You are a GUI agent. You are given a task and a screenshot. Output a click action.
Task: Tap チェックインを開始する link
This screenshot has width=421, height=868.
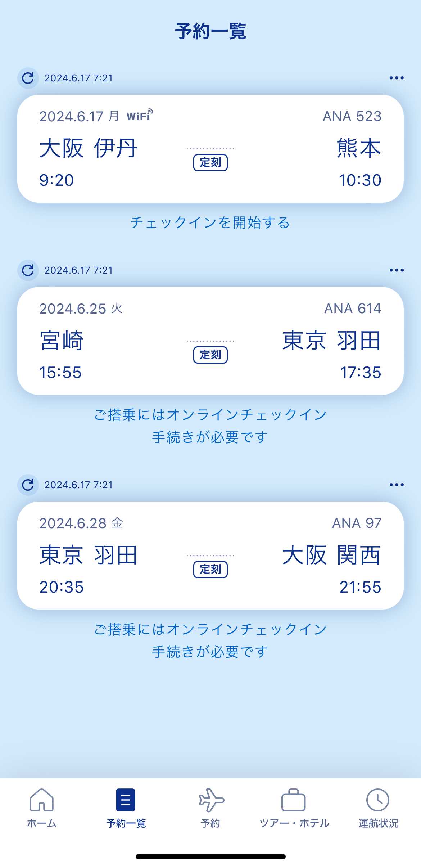pos(210,223)
